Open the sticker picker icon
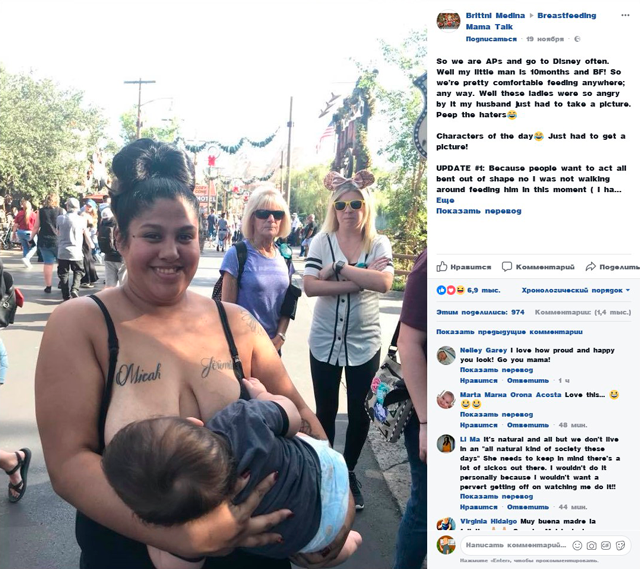The image size is (640, 569). pos(620,545)
